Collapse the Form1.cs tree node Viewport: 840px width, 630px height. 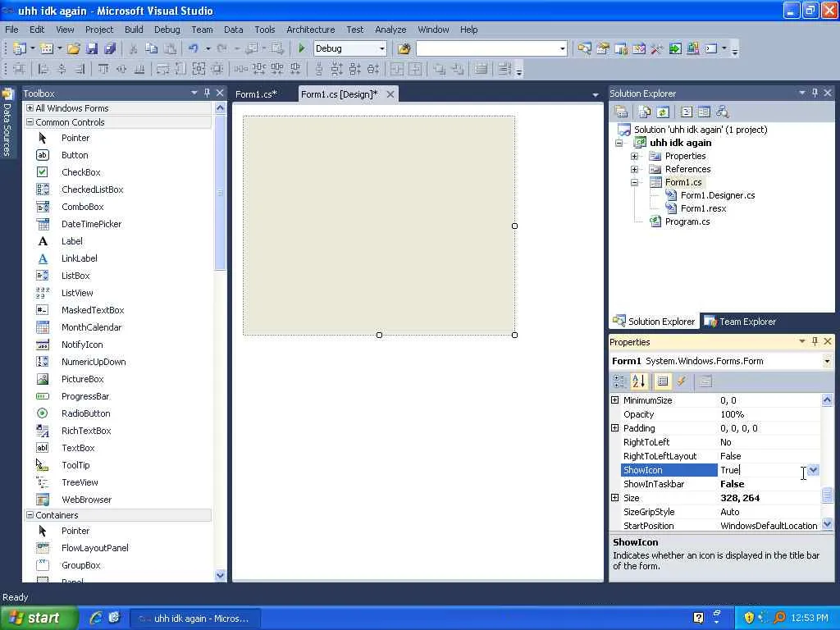(634, 183)
